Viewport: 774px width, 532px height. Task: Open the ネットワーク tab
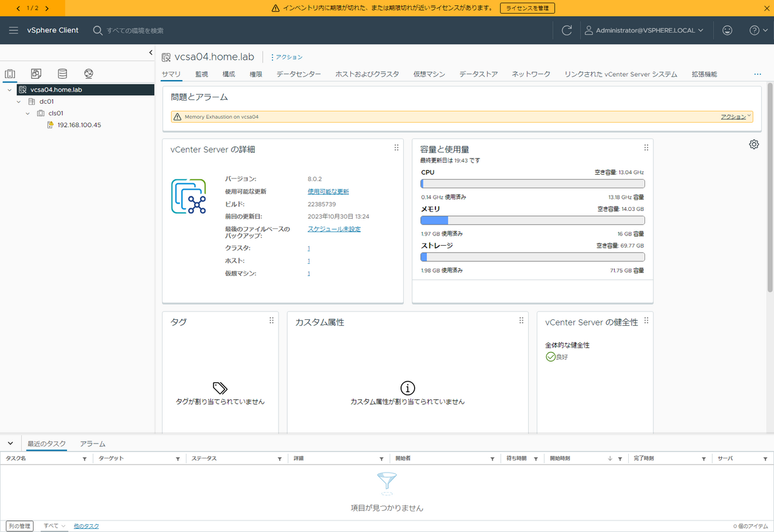coord(531,74)
